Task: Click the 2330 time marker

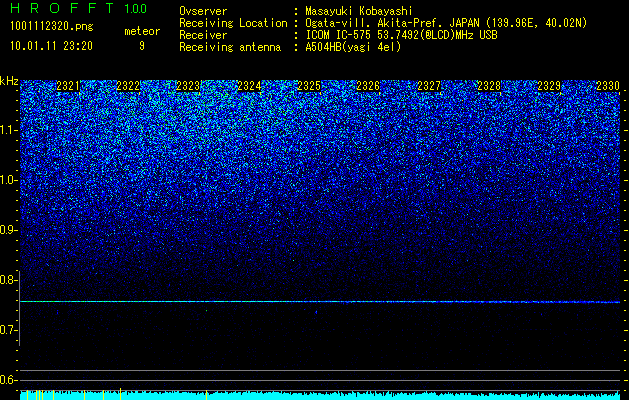Action: (x=608, y=86)
